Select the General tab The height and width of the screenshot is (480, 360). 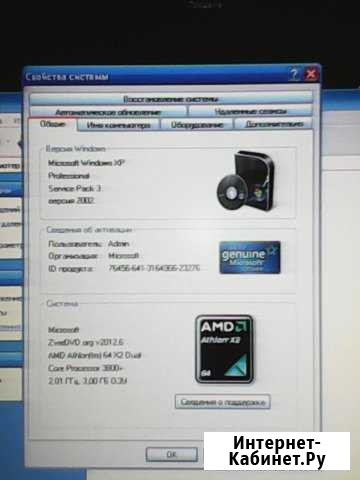point(53,124)
